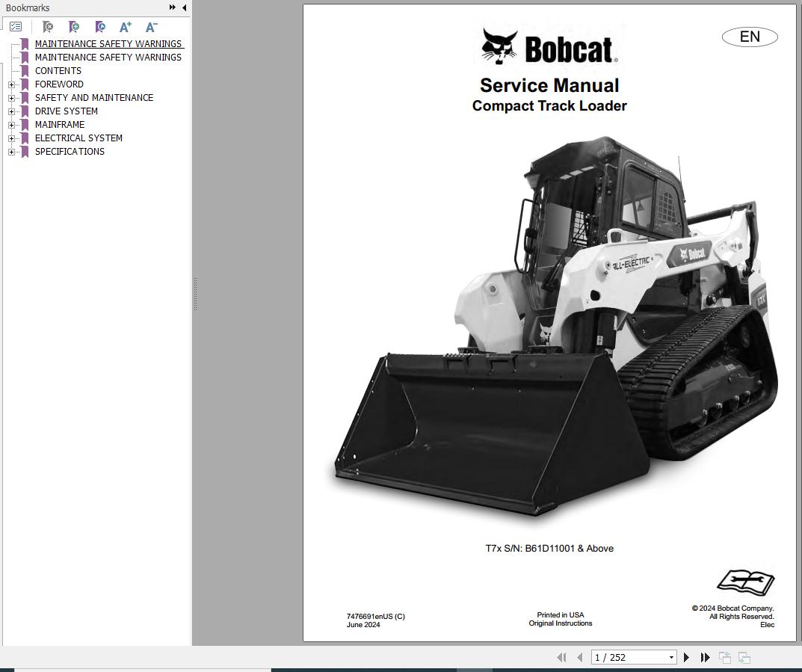Click the bookmark icon beside MAINFRAME

25,125
